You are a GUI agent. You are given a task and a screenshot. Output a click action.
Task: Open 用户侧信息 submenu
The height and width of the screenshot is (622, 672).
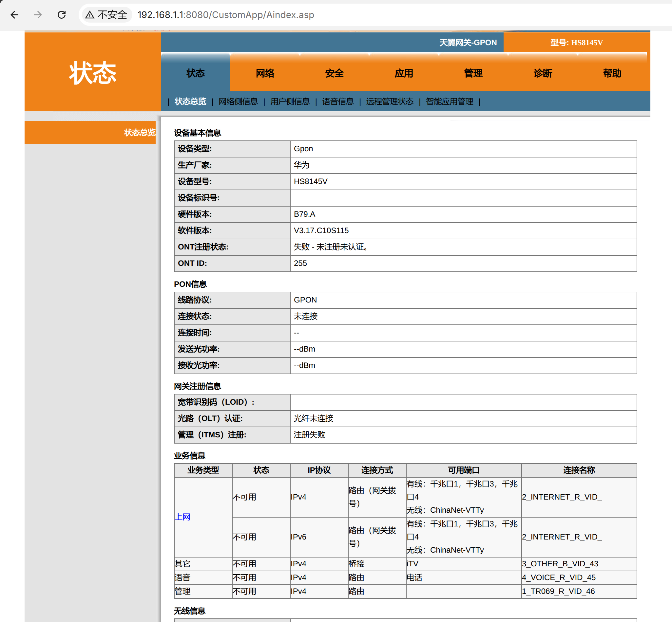pos(290,101)
